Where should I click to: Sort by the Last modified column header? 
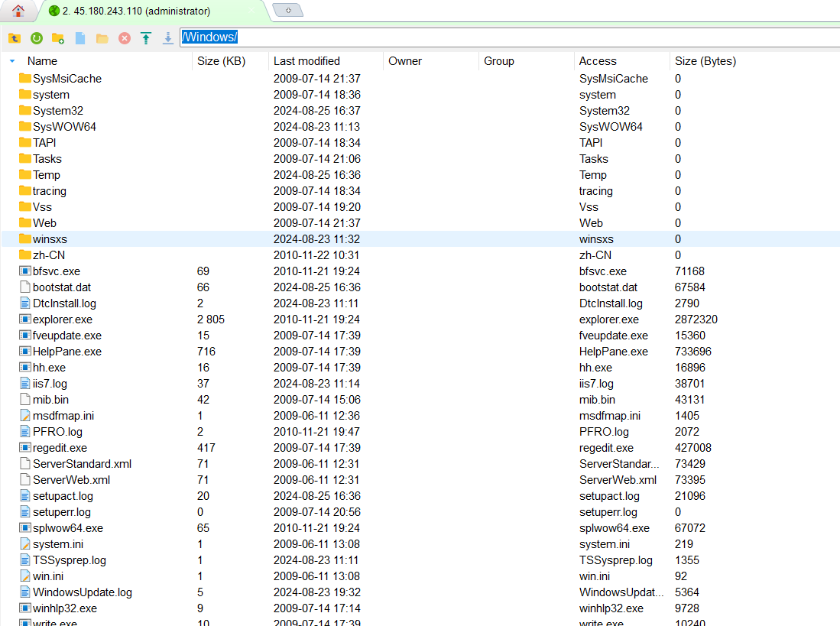coord(306,61)
